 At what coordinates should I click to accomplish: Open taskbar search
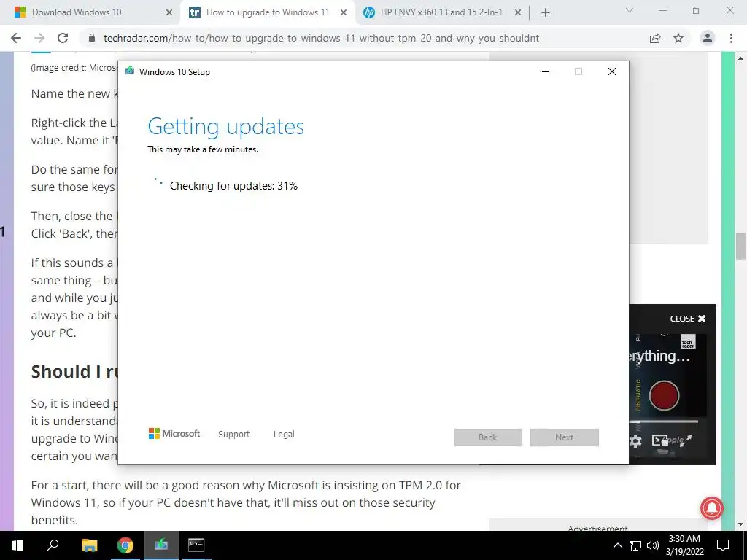[x=53, y=545]
